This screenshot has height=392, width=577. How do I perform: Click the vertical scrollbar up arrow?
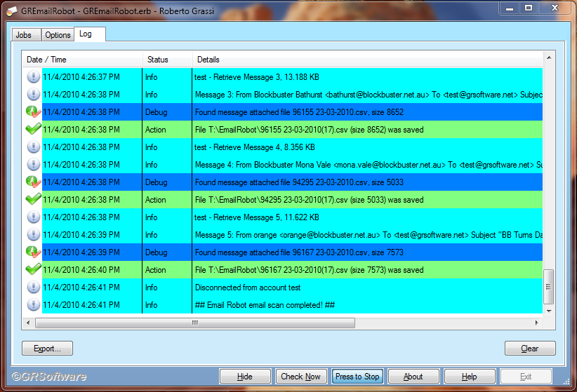pos(550,55)
